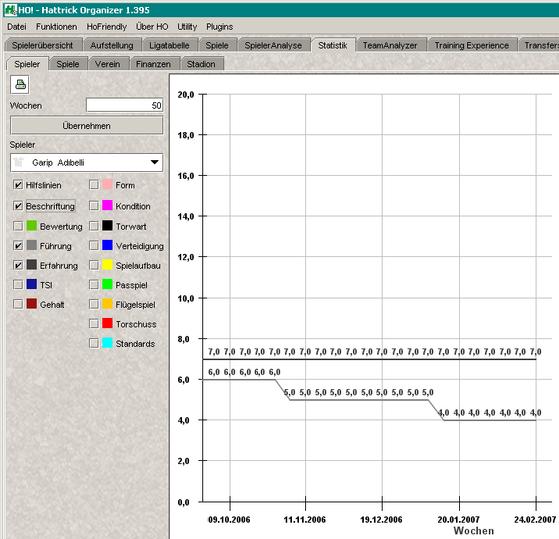Click the printer icon above Wochen
The width and height of the screenshot is (559, 539).
(20, 84)
